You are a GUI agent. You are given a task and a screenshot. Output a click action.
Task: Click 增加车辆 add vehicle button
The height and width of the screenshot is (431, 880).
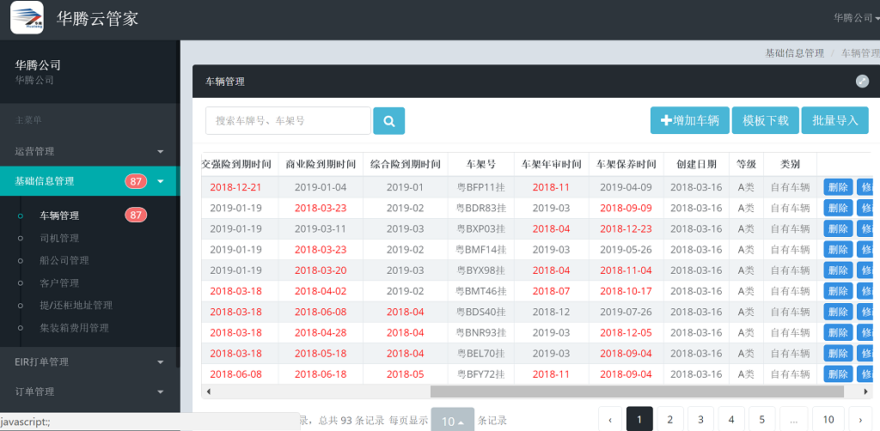pyautogui.click(x=689, y=121)
